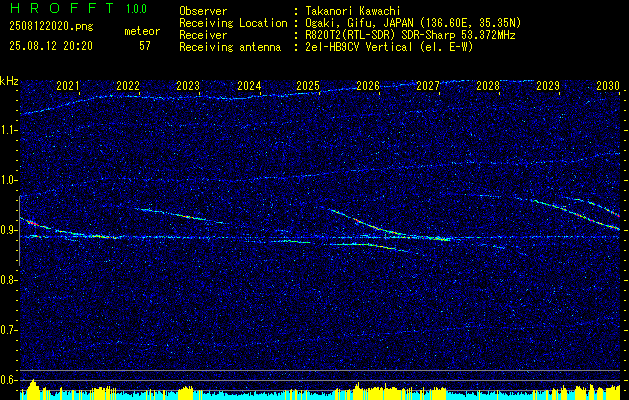
Task: Click the meteor count value 57
Action: tap(144, 46)
